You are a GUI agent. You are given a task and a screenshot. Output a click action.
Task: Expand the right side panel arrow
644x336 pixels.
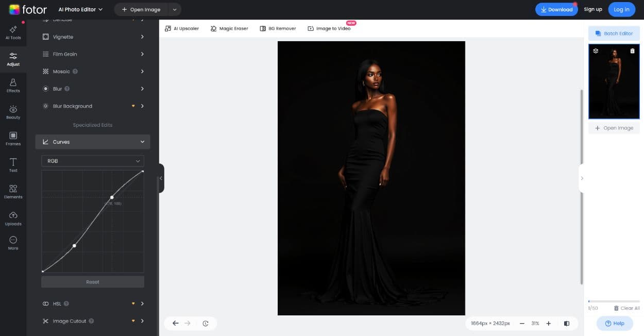pyautogui.click(x=582, y=178)
